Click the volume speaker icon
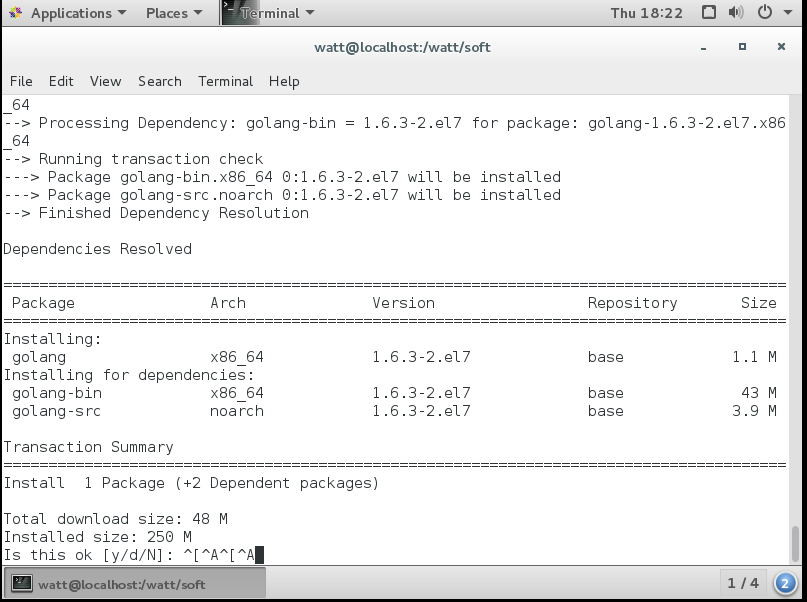807x602 pixels. point(736,12)
